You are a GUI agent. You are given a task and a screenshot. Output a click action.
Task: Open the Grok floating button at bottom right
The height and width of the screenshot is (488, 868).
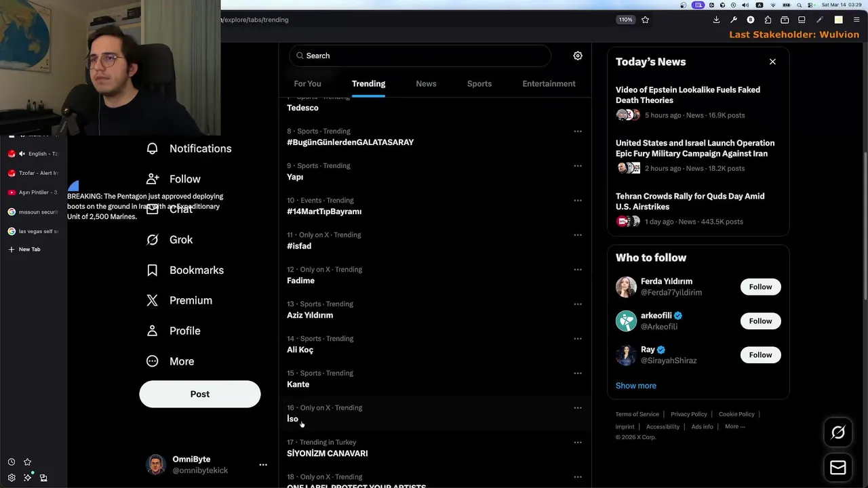(838, 432)
